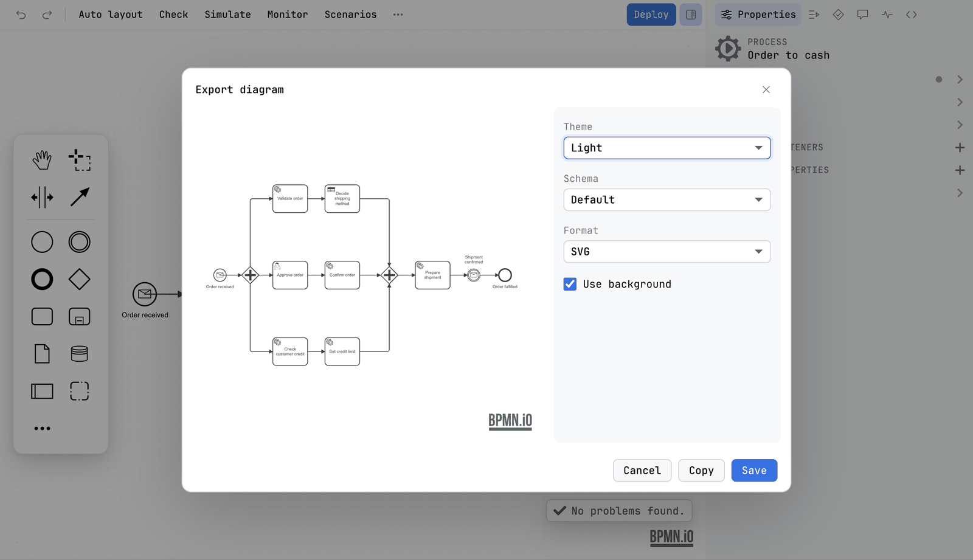Create an Intermediate event from palette
Screen dimensions: 973x560
80,242
